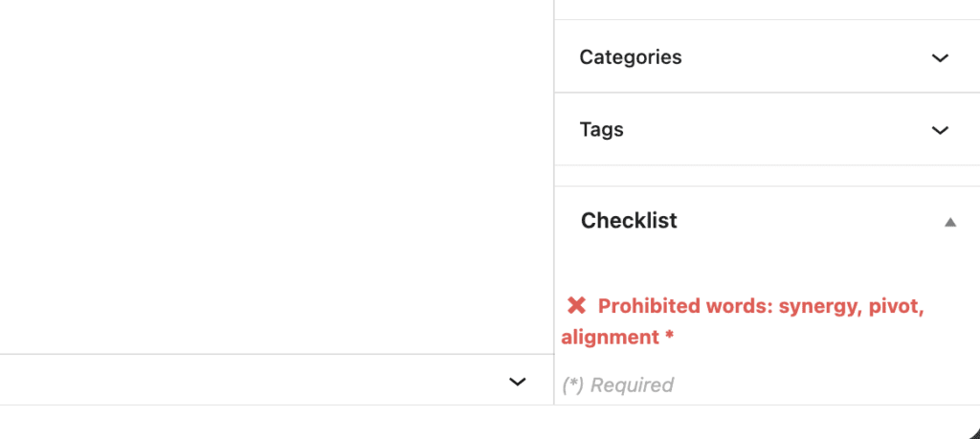Viewport: 980px width, 439px height.
Task: Expand the Categories panel chevron
Action: coord(940,57)
